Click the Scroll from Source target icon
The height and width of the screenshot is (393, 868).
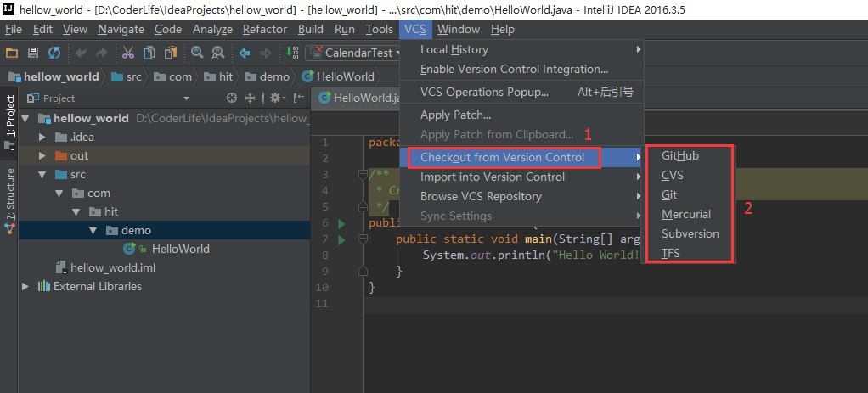[x=232, y=98]
